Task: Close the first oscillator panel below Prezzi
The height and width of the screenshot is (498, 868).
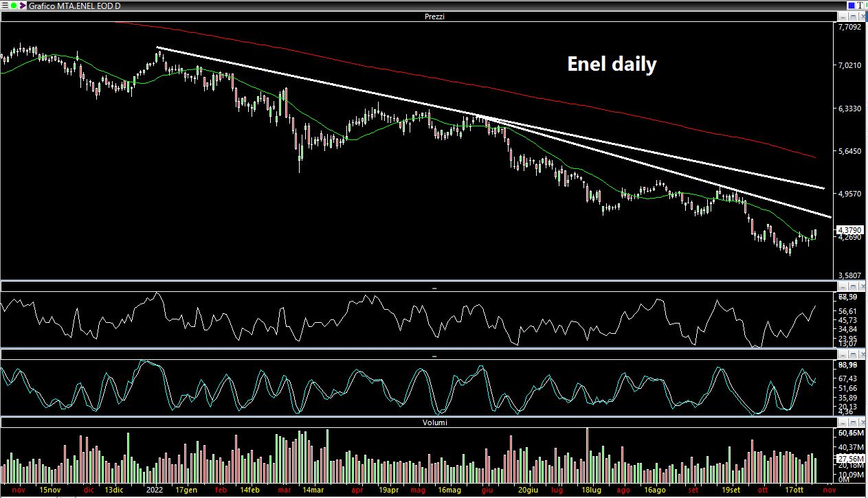Action: pos(862,286)
